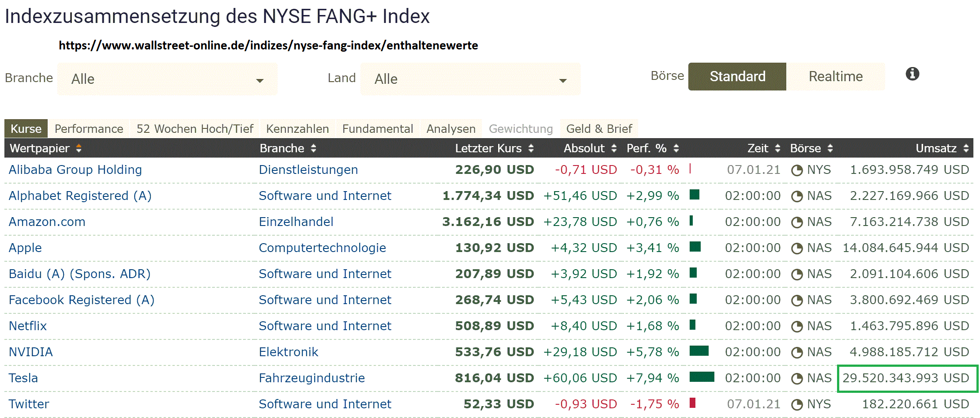The height and width of the screenshot is (418, 980).
Task: Switch to the Performance tab
Action: click(89, 128)
